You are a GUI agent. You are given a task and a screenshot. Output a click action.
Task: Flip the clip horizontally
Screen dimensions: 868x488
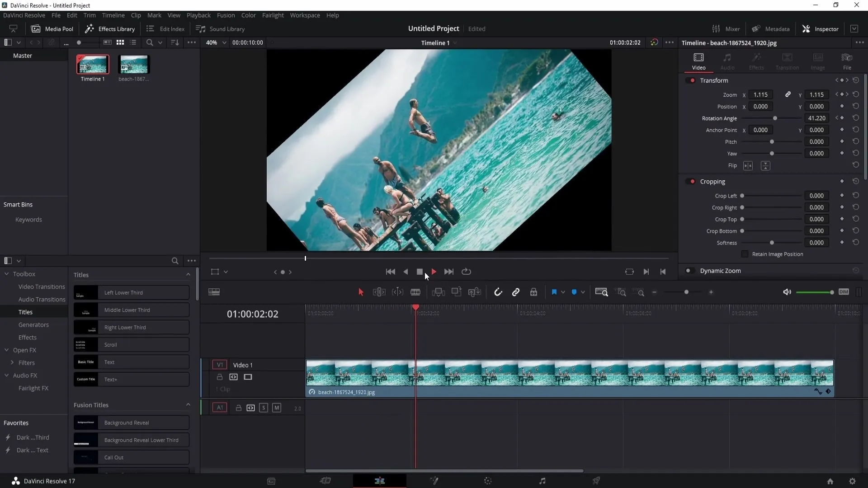[748, 166]
